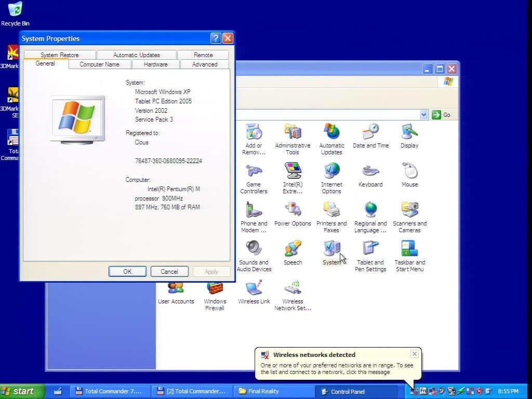This screenshot has height=399, width=532.
Task: Open Add or Remove Programs icon
Action: coord(254,139)
